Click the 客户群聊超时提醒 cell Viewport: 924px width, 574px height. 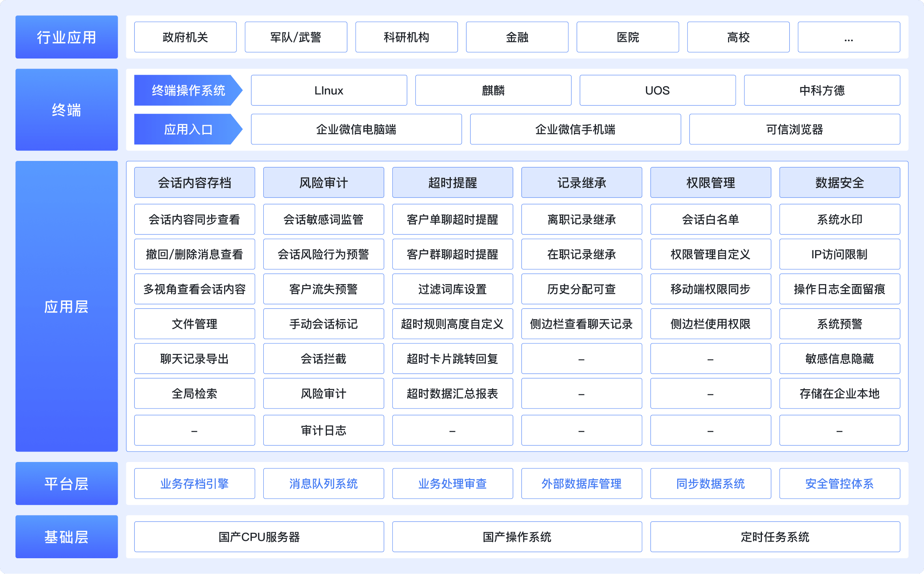point(452,254)
